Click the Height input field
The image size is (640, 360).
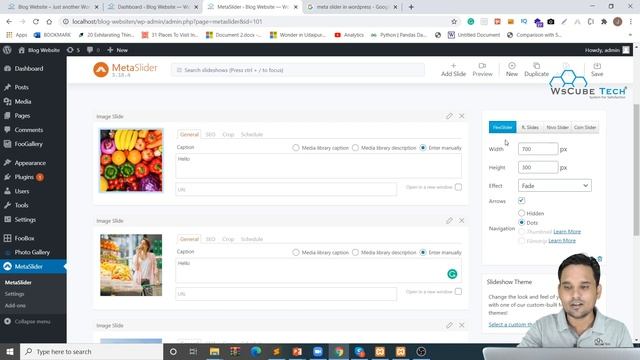pos(538,167)
